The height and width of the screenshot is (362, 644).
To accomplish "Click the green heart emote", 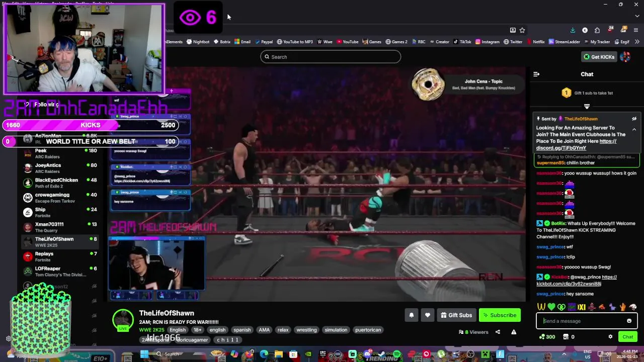I will 551,307.
